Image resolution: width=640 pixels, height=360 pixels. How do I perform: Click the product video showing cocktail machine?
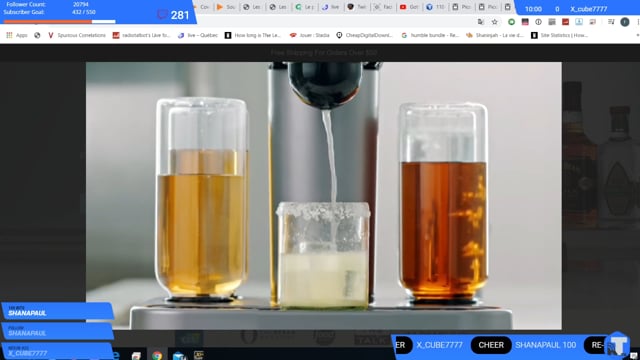324,196
